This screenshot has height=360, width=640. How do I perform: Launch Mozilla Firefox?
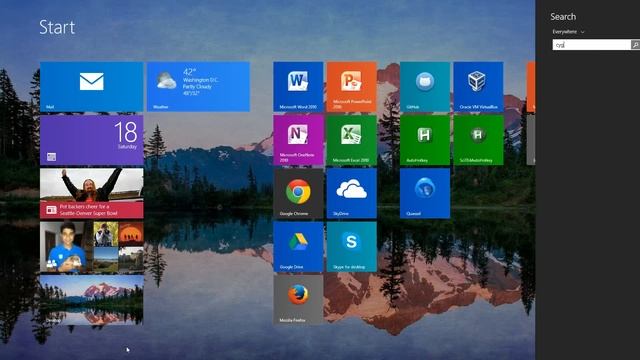tap(298, 300)
